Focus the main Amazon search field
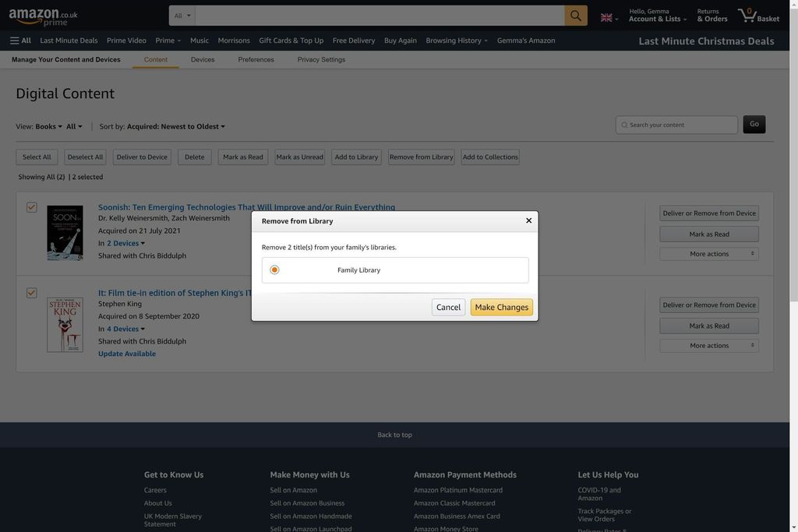 pos(380,16)
